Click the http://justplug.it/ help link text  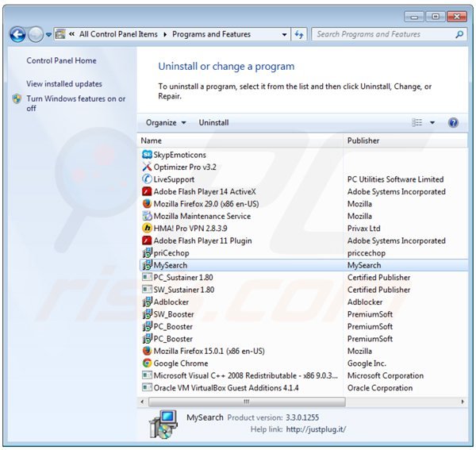coord(316,429)
